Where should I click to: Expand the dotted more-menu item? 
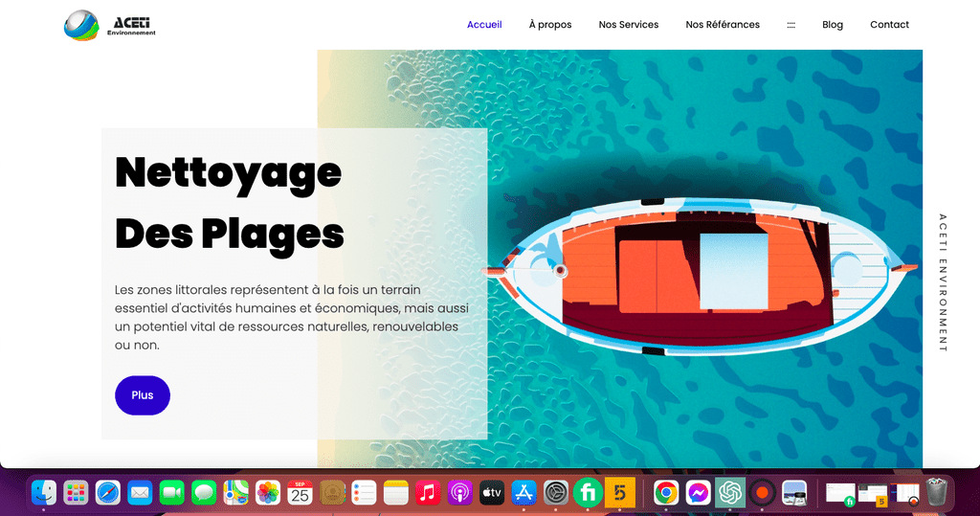tap(791, 25)
